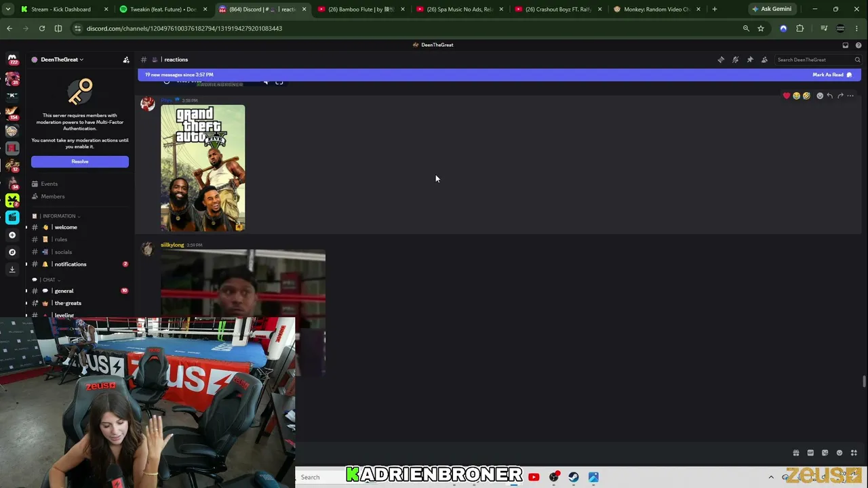Bookmark this page with the star icon
The image size is (868, 488).
761,28
